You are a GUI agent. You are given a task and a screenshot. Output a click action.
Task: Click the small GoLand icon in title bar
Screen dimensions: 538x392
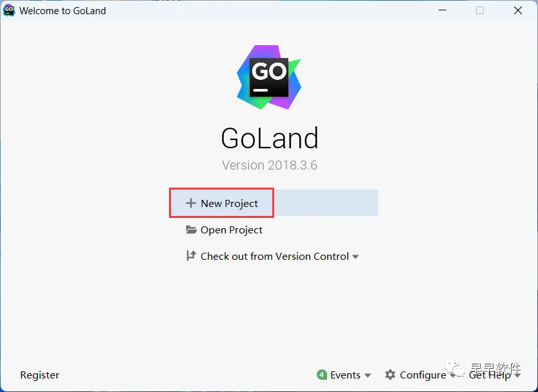coord(8,10)
